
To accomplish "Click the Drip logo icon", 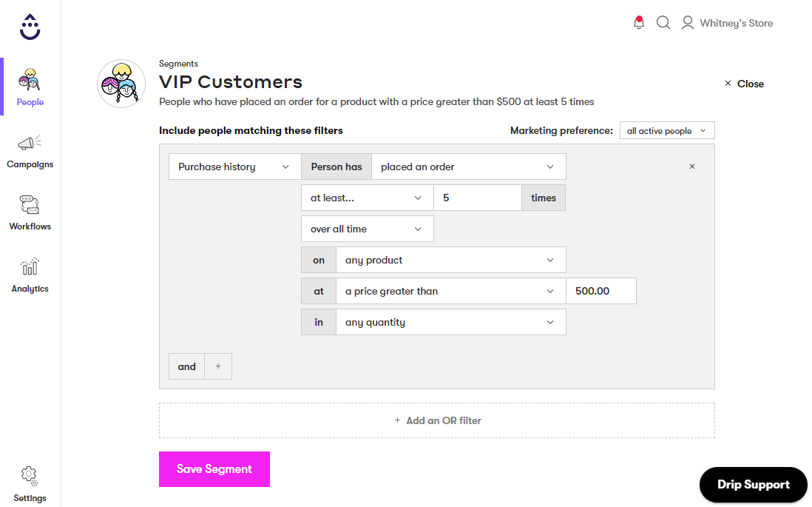I will click(30, 26).
